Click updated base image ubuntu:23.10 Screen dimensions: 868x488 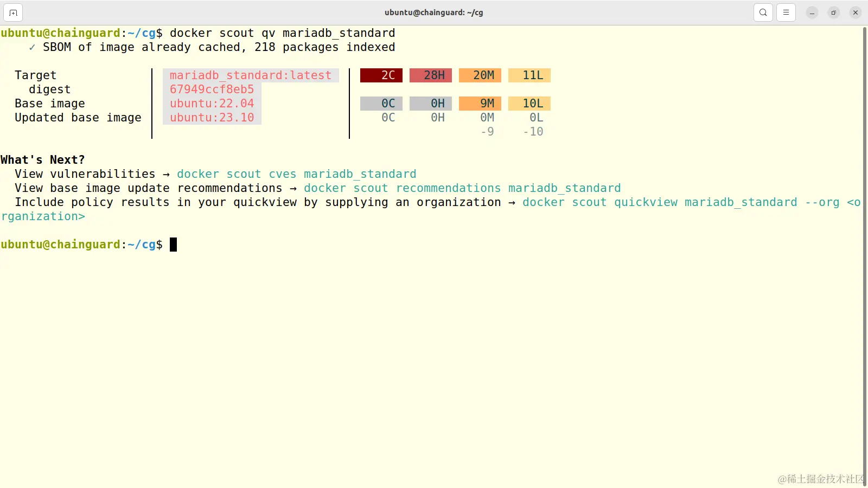point(212,118)
